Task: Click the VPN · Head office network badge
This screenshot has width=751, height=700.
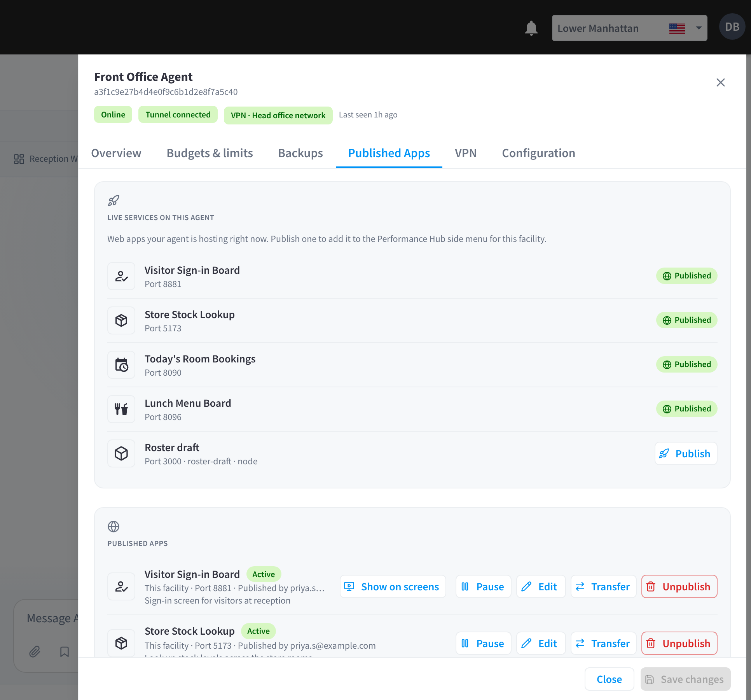Action: (x=278, y=115)
